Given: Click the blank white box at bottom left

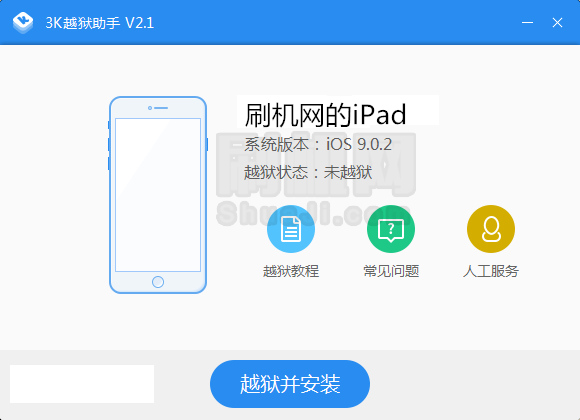Looking at the screenshot, I should [x=82, y=384].
